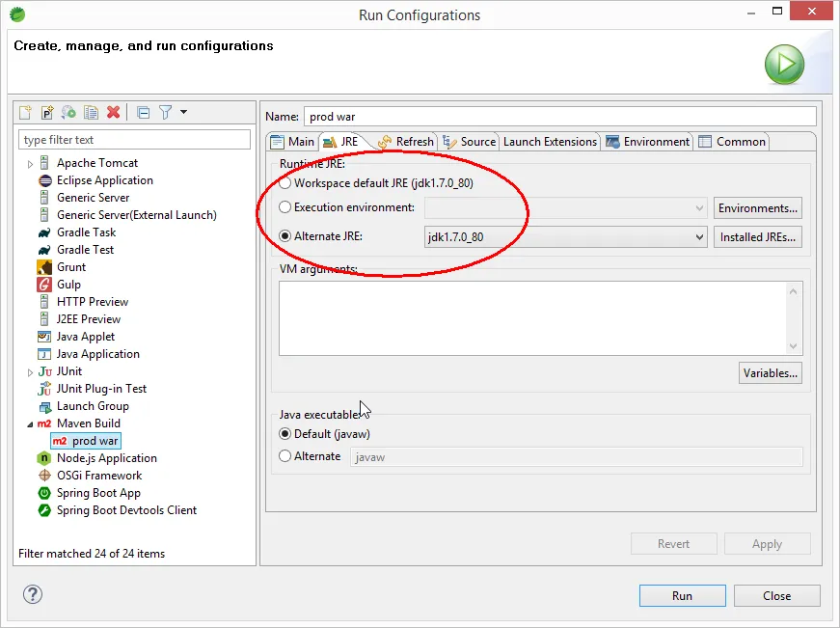Switch to the JRE tab
Screen dimensions: 840x628
tap(343, 142)
